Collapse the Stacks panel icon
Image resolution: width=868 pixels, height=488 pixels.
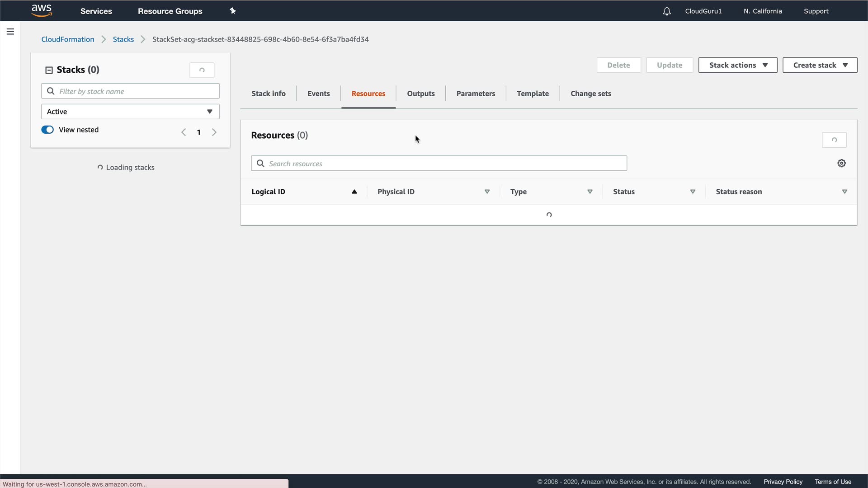coord(49,70)
